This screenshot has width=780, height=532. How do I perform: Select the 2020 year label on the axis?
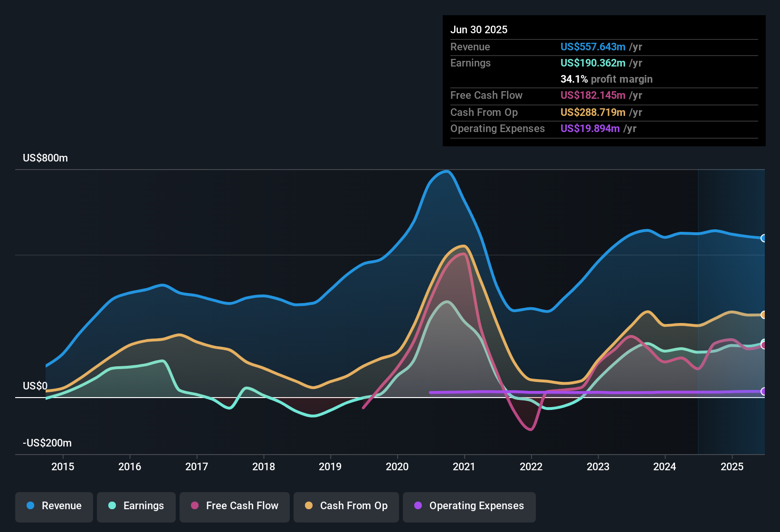pos(398,466)
